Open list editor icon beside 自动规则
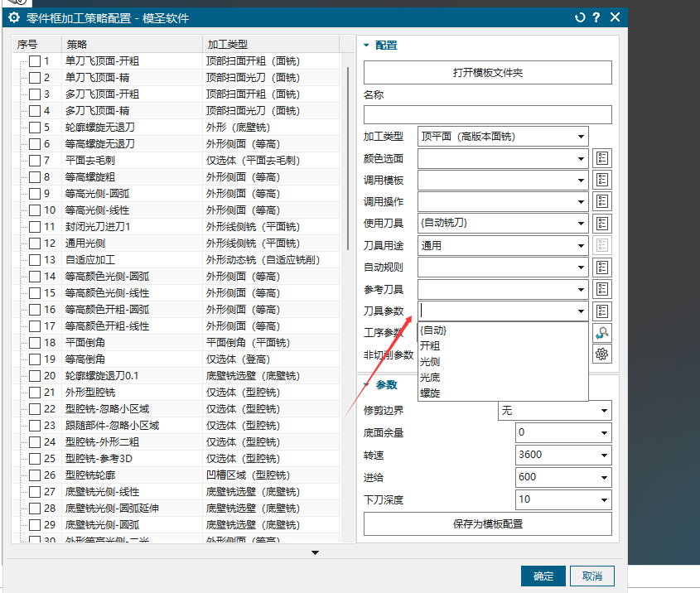Screen dimensions: 700x593 [601, 268]
